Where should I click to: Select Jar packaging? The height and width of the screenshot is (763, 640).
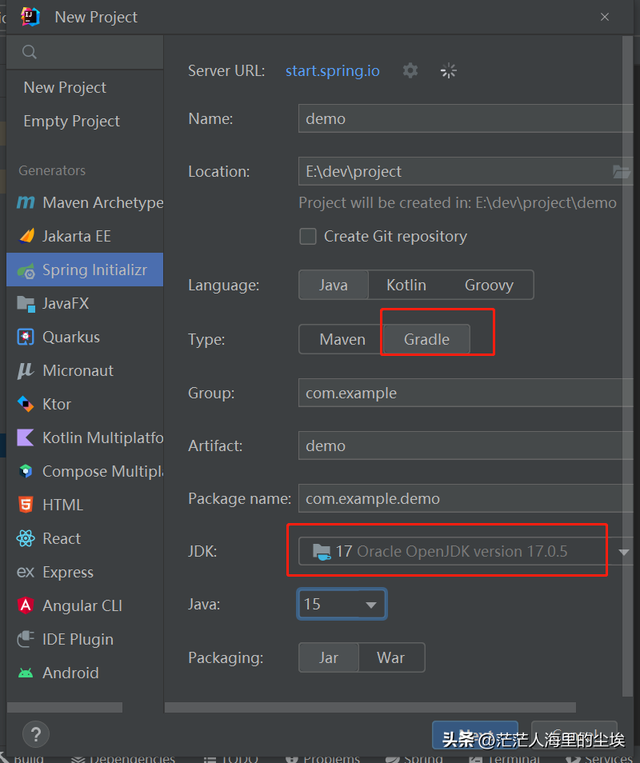[329, 657]
